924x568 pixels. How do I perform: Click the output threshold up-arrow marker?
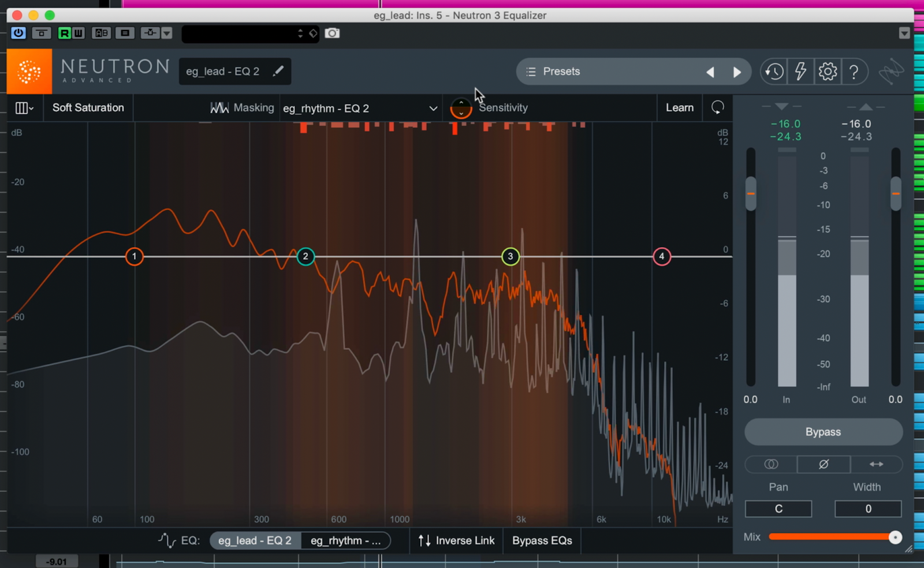(x=865, y=107)
